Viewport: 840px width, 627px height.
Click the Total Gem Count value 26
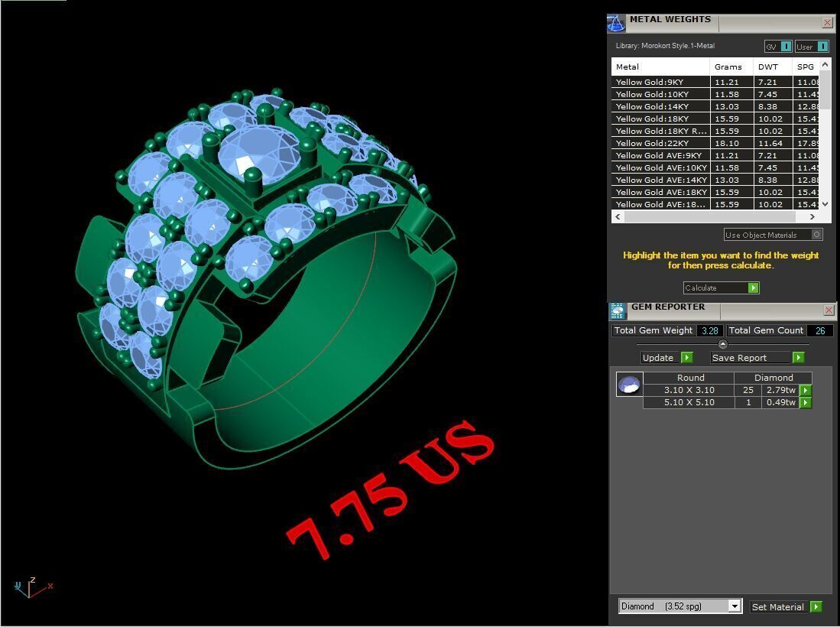pyautogui.click(x=820, y=330)
